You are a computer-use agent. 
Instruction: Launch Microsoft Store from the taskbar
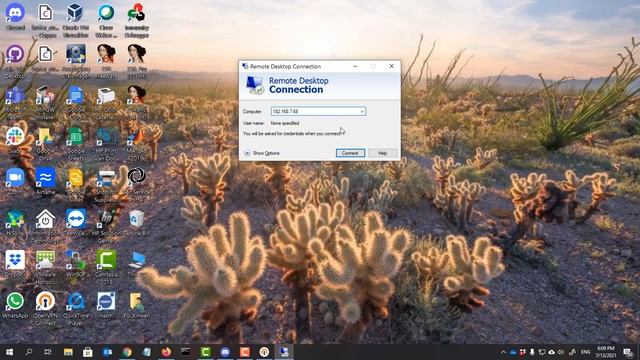(88, 352)
